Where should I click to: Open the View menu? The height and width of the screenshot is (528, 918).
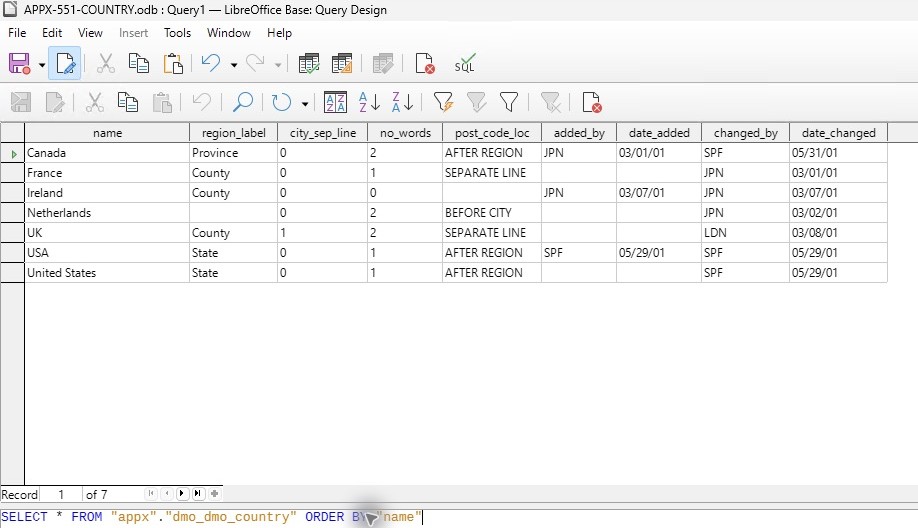pos(90,33)
